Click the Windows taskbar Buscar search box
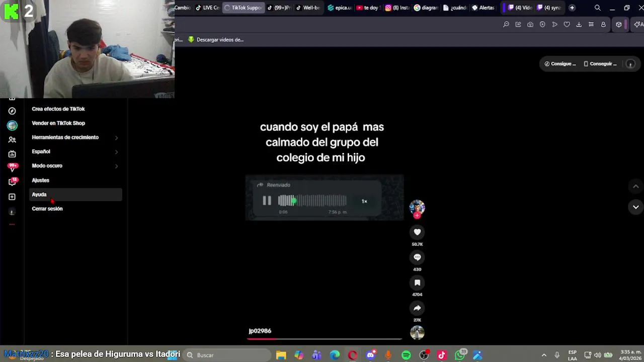644x362 pixels. pyautogui.click(x=227, y=355)
